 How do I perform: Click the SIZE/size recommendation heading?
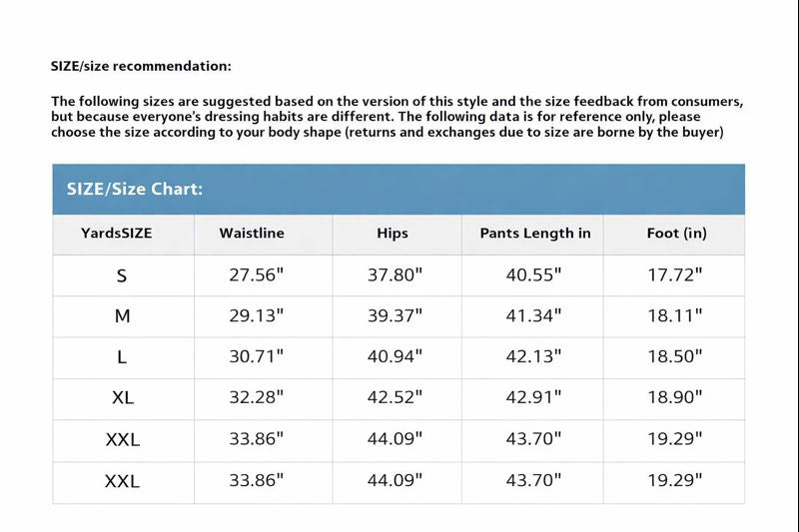click(141, 67)
